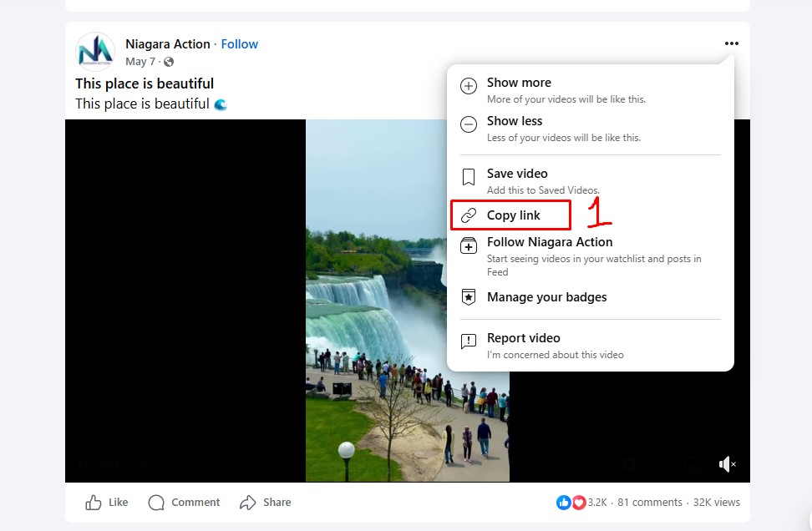Click the Share button label

point(277,502)
